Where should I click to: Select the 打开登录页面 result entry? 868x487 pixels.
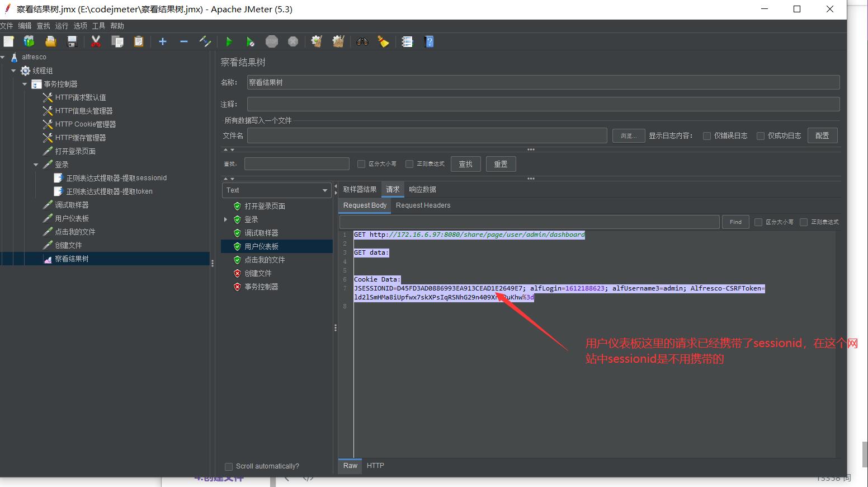[264, 206]
